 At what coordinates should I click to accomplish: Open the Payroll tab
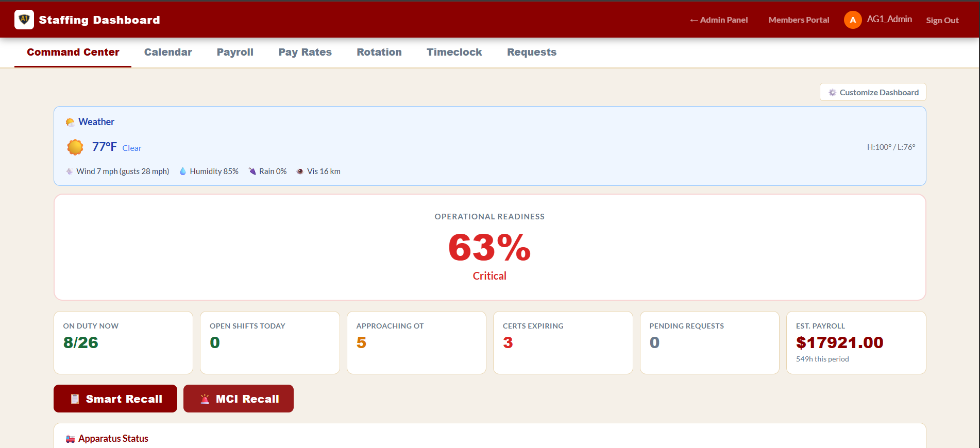(x=235, y=52)
